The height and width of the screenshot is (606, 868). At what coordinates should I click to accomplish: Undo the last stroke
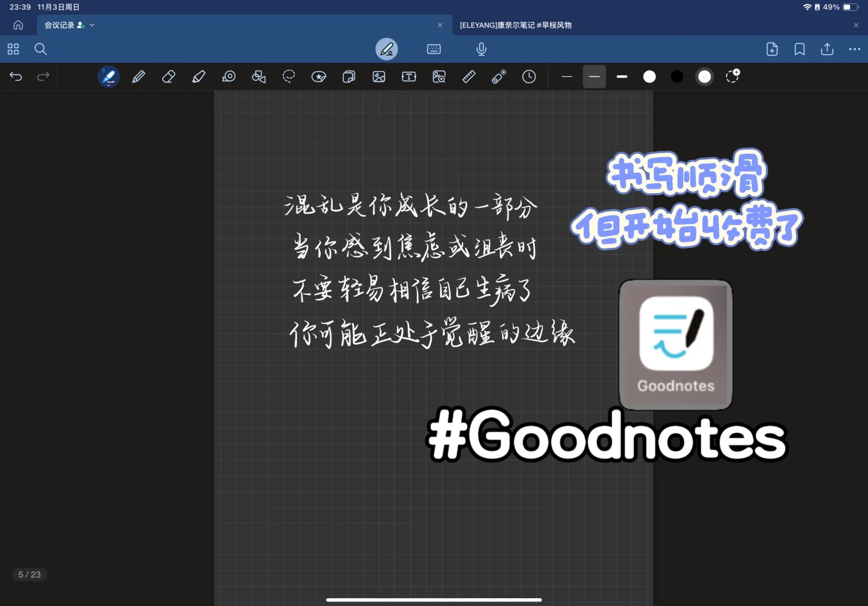pos(16,76)
